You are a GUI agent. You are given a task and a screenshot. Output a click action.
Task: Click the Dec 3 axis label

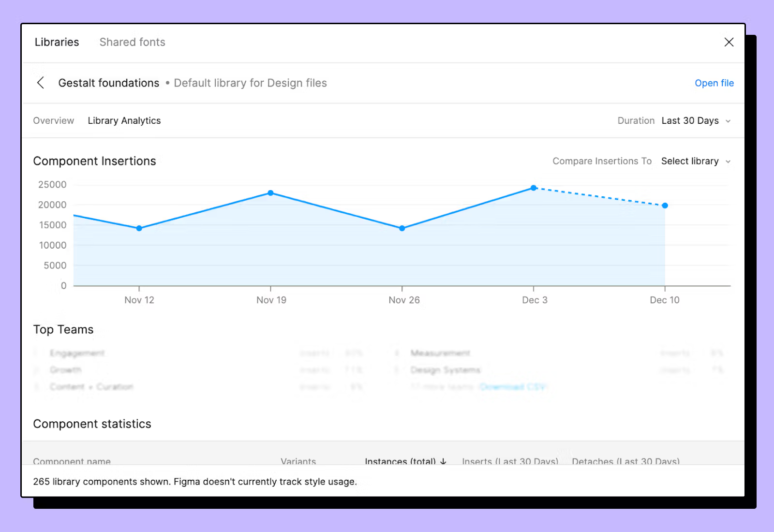534,300
